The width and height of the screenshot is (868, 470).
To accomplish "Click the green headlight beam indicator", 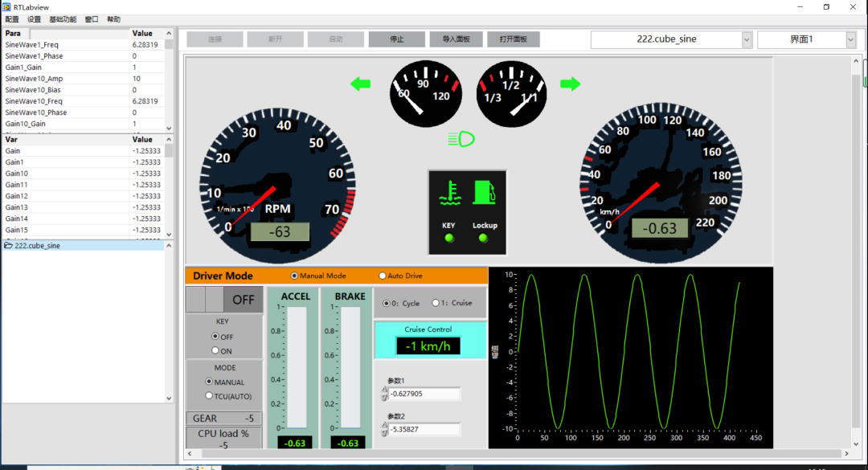I will tap(461, 139).
